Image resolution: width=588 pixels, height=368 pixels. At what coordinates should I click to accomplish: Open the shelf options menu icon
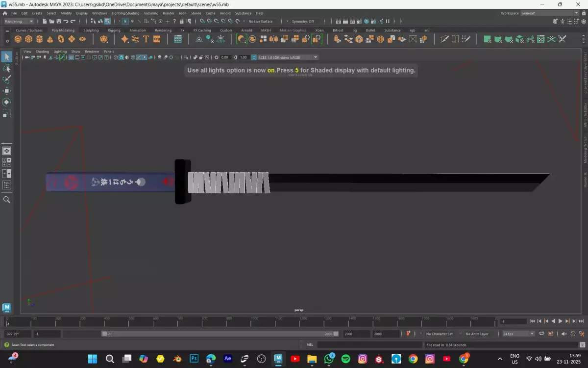point(6,41)
